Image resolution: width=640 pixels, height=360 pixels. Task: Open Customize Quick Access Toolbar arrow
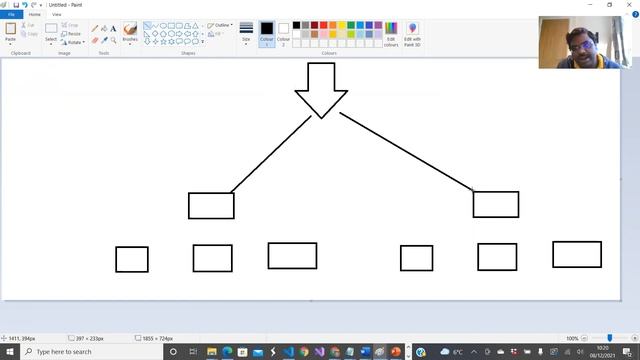point(41,5)
